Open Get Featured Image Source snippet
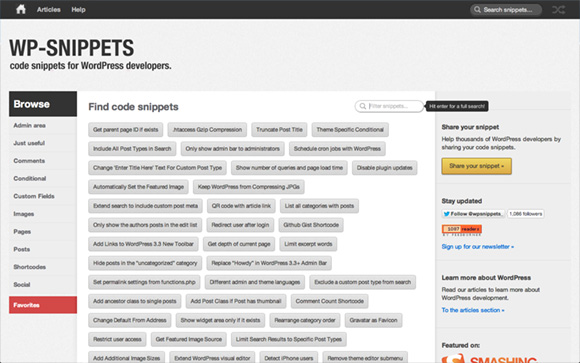Viewport: 580px width, 363px height. click(189, 339)
